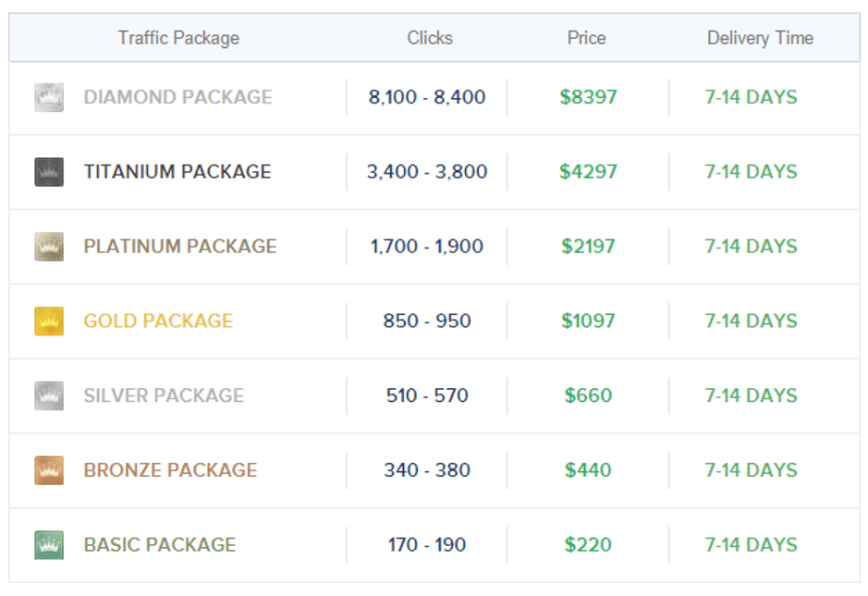This screenshot has width=868, height=596.
Task: Click the Diamond Package crown icon
Action: (x=49, y=97)
